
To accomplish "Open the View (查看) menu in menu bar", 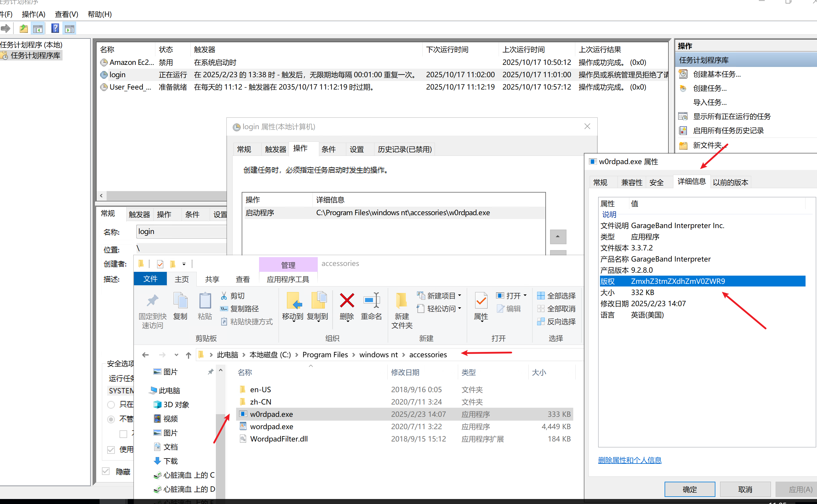I will tap(66, 14).
